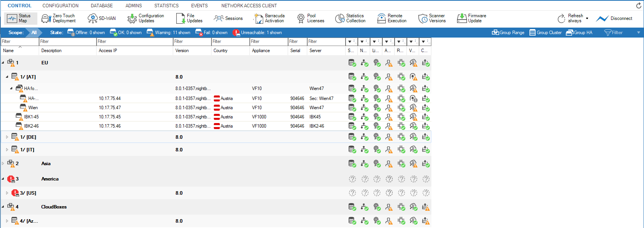Toggle the Warning state filter
Image resolution: width=644 pixels, height=228 pixels.
tap(169, 33)
